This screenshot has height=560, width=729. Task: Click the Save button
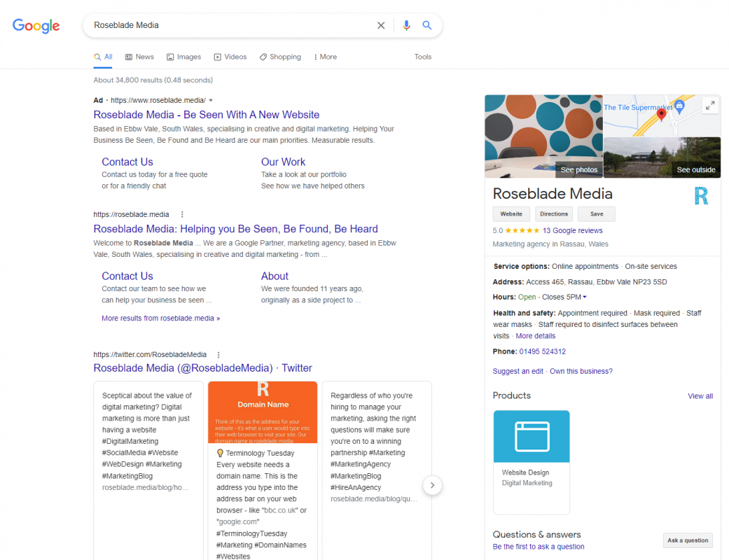click(x=597, y=214)
